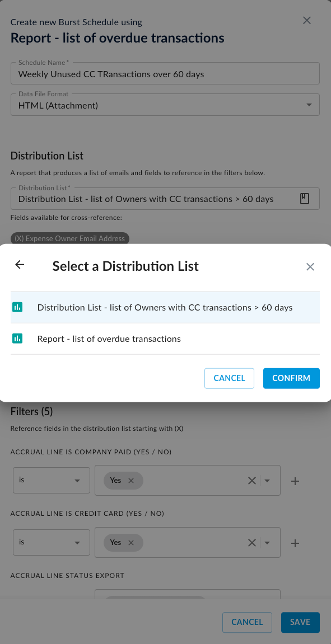
Task: Cancel the distribution list selection
Action: pyautogui.click(x=229, y=378)
